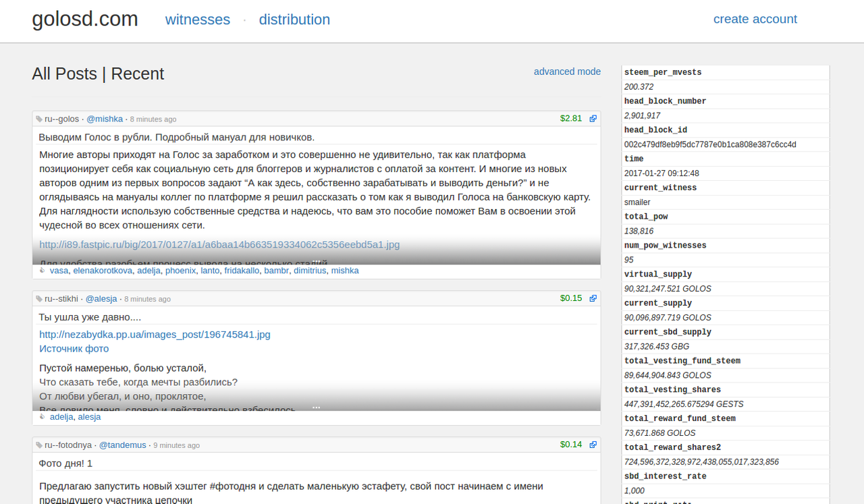This screenshot has height=504, width=864.
Task: Click voters icon before vasa in mishka's post
Action: (x=43, y=271)
